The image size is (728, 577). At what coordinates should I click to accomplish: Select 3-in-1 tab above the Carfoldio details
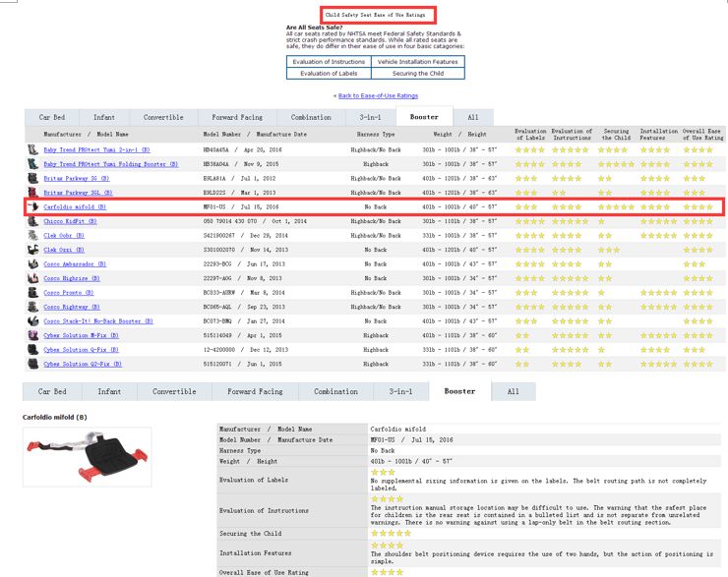point(400,391)
